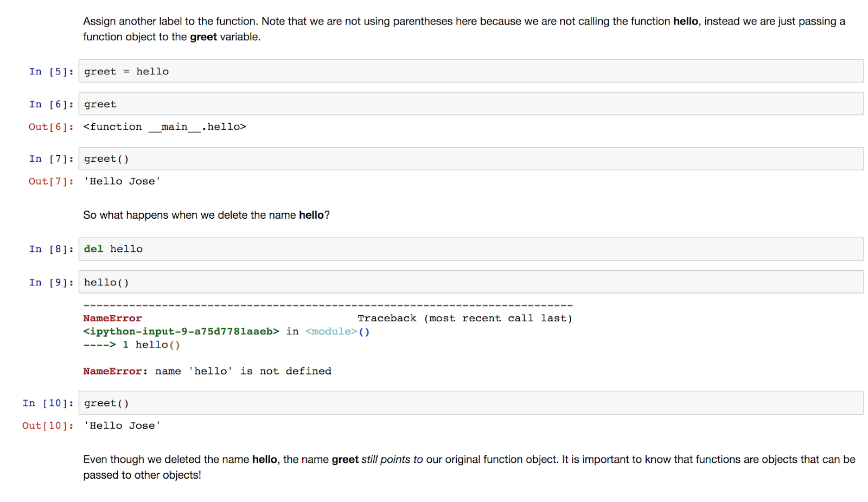Click inside the code cell containing 'greet = hello'
The height and width of the screenshot is (502, 868).
pos(217,71)
